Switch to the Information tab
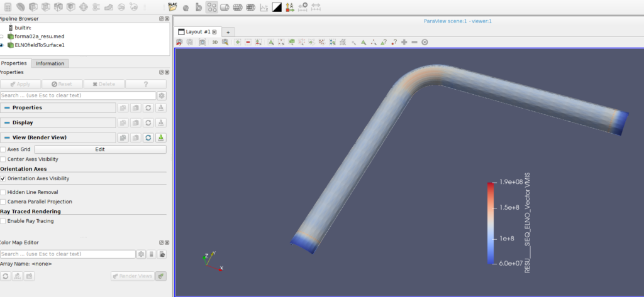The image size is (644, 297). 50,63
